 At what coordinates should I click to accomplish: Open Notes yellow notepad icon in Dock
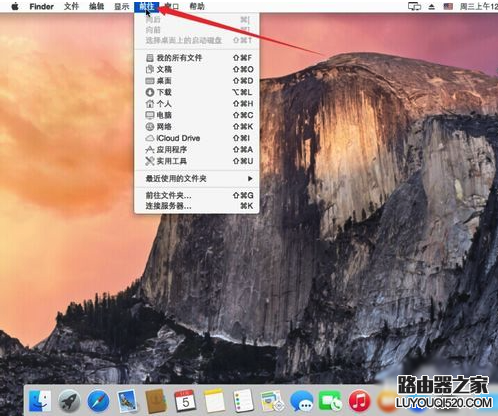[214, 401]
